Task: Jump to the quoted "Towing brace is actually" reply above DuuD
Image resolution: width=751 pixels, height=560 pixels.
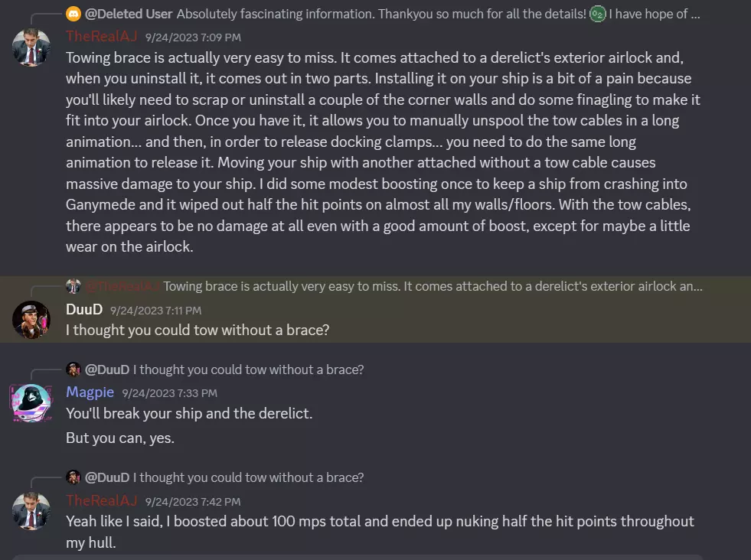Action: click(433, 286)
